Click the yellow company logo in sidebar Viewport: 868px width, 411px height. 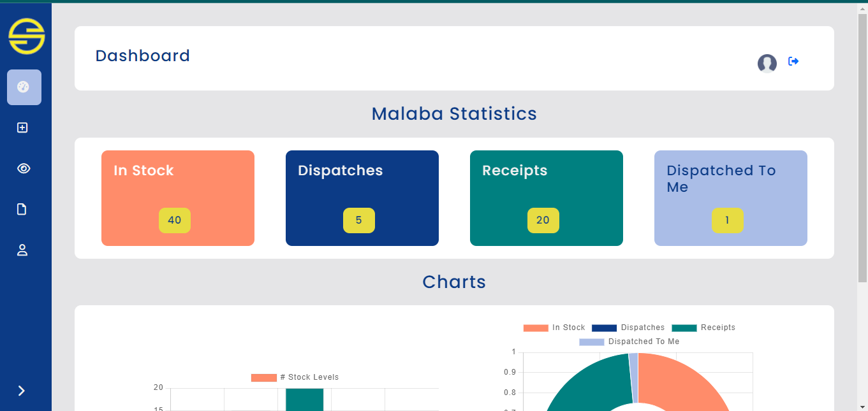pos(26,36)
